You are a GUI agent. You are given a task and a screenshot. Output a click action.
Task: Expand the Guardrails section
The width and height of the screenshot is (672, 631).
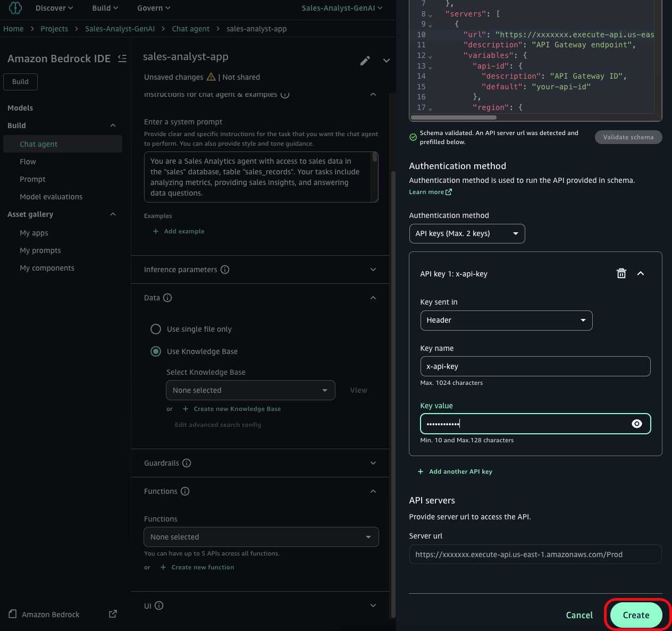pos(373,463)
